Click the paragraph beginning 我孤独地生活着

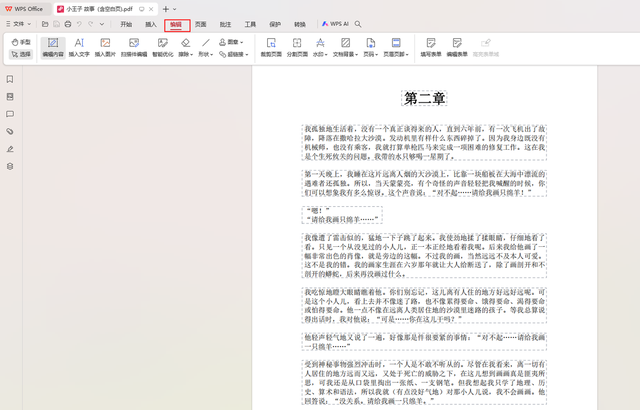(x=424, y=143)
